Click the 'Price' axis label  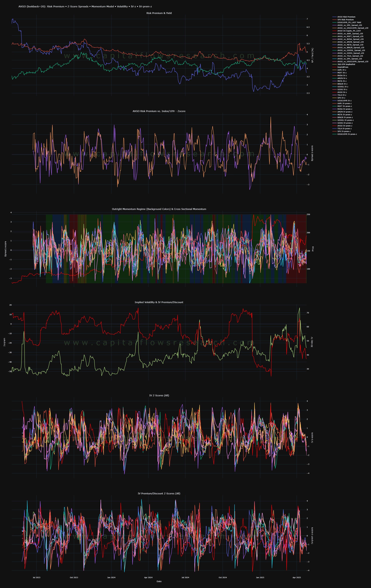pos(313,249)
